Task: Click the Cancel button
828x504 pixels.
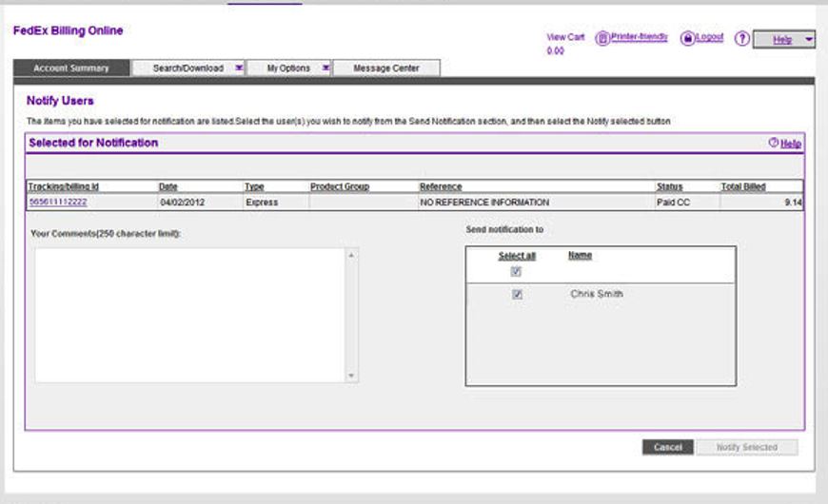Action: pos(668,447)
